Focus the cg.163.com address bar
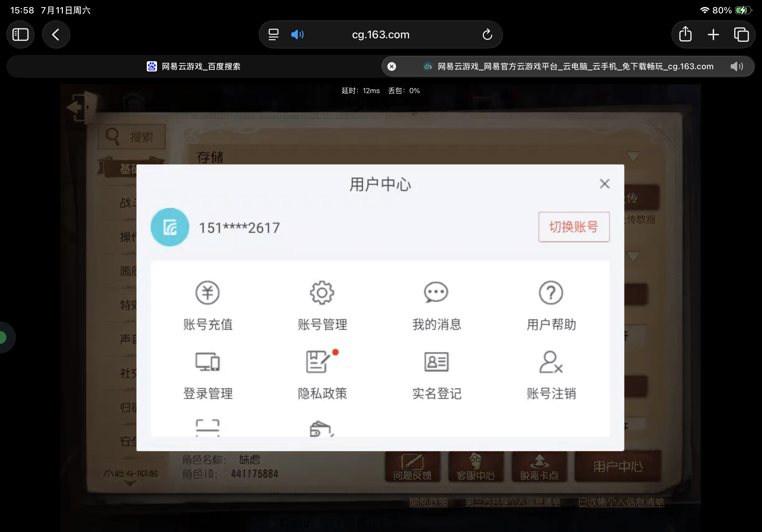This screenshot has width=762, height=532. tap(381, 34)
